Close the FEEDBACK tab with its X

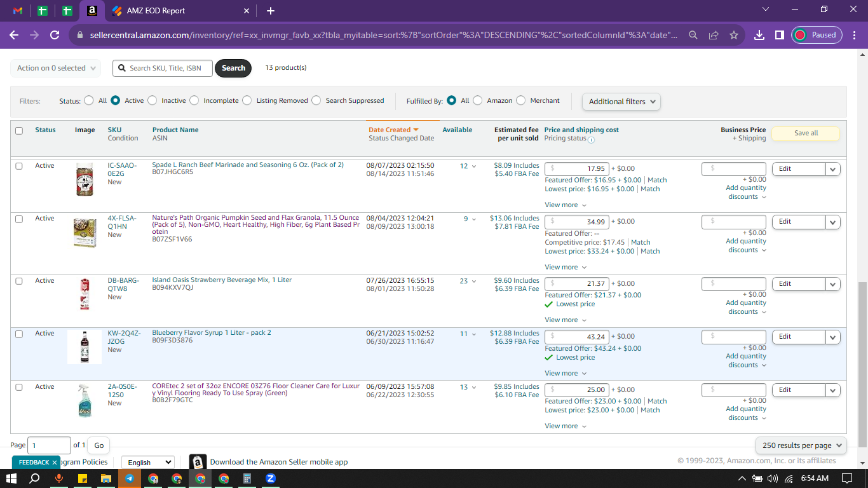pyautogui.click(x=54, y=462)
